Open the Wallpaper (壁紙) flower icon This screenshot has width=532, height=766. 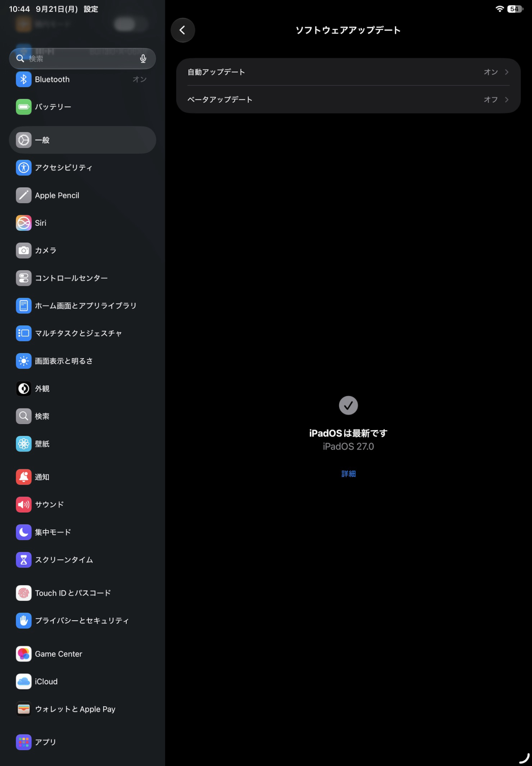(24, 444)
